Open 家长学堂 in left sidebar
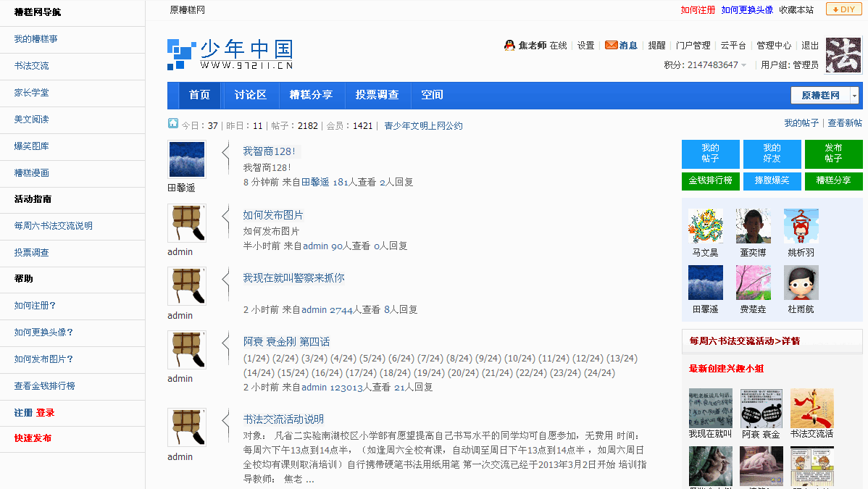The image size is (868, 489). (x=32, y=93)
